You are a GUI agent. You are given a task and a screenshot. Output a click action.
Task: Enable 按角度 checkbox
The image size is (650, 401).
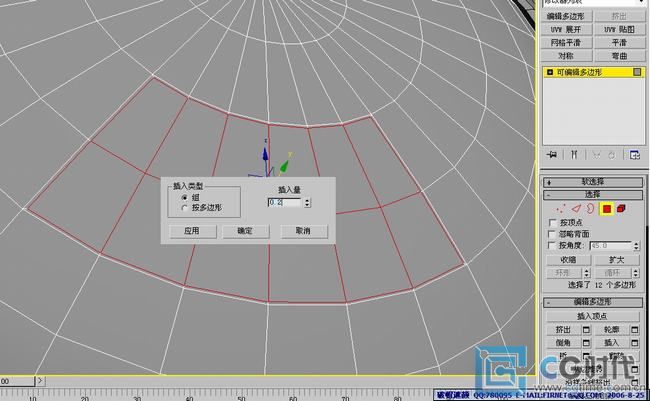coord(552,245)
